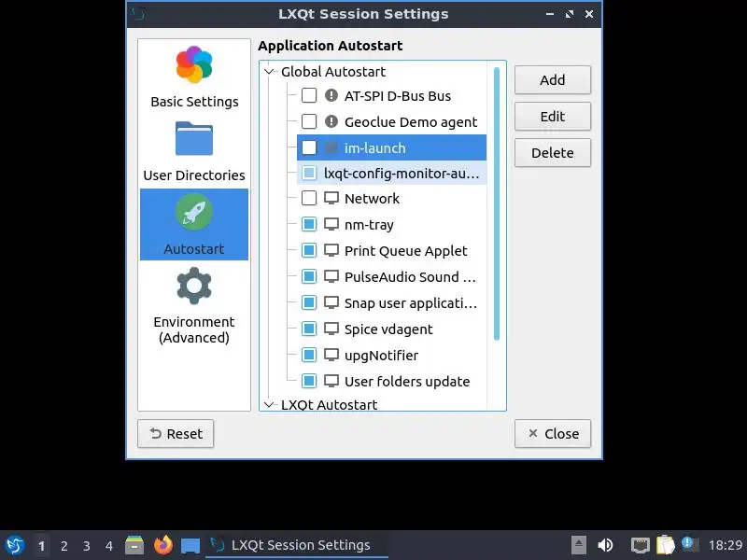Viewport: 747px width, 560px height.
Task: Click the 18:29 clock
Action: 726,545
